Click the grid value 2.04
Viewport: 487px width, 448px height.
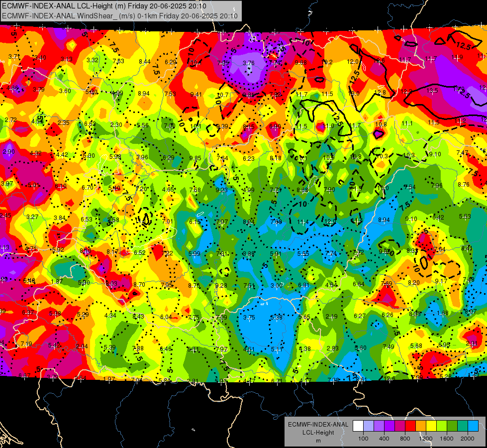[x=82, y=346]
